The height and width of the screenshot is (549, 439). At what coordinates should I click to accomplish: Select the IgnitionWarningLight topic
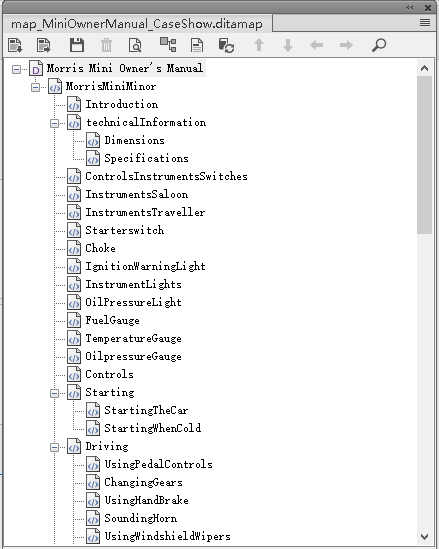[145, 266]
